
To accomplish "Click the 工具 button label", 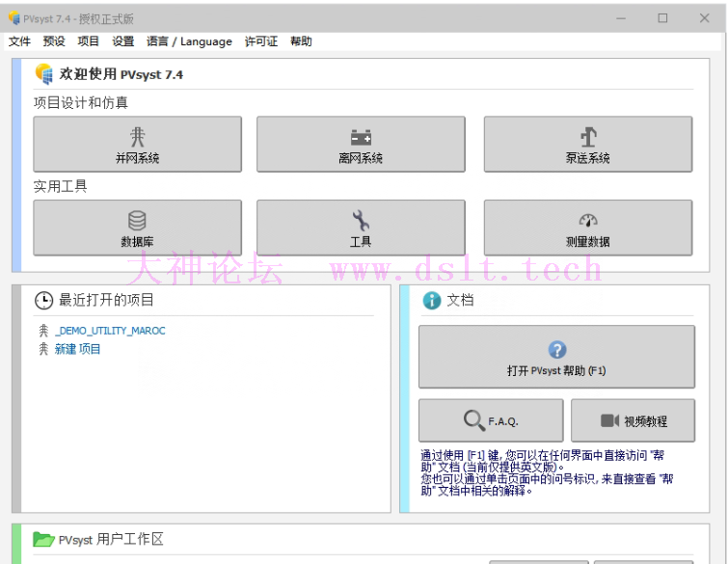I will pos(361,242).
